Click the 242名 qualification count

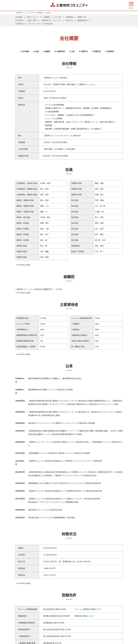97,318
